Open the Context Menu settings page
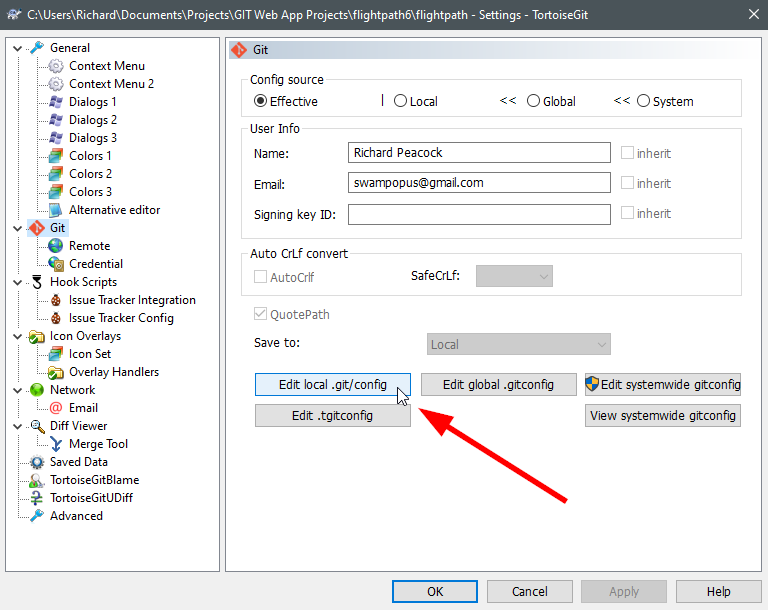 pos(107,66)
